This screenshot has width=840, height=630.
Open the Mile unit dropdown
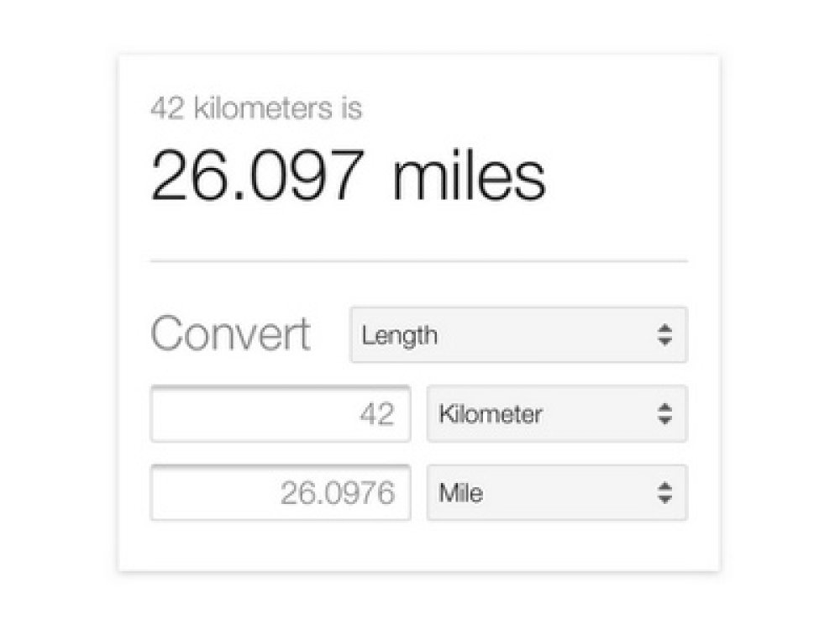[556, 492]
